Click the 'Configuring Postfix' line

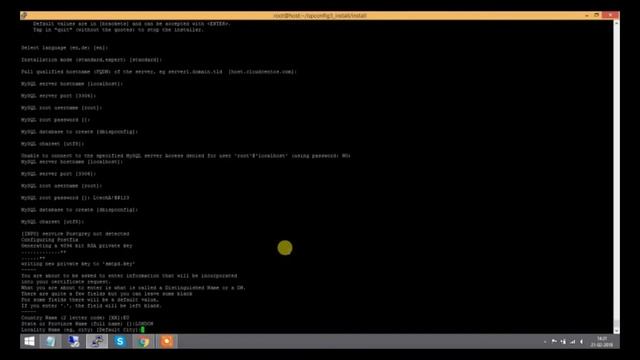coord(50,240)
